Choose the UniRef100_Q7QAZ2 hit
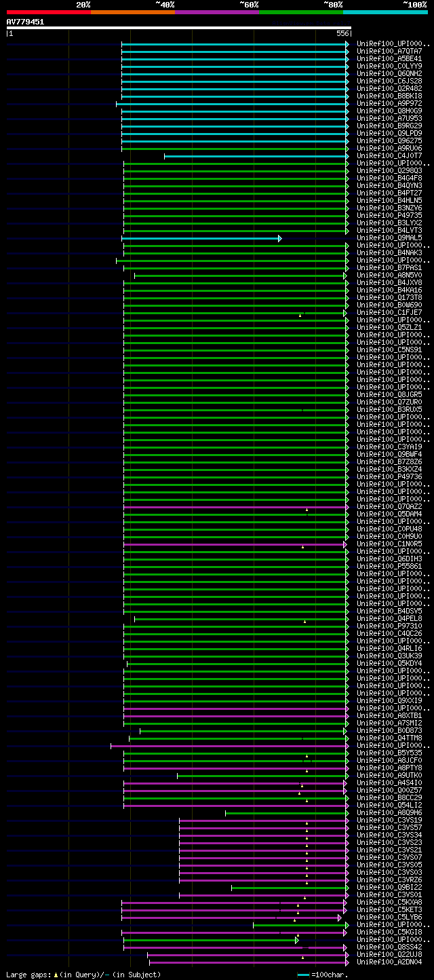434x980 pixels. point(389,507)
